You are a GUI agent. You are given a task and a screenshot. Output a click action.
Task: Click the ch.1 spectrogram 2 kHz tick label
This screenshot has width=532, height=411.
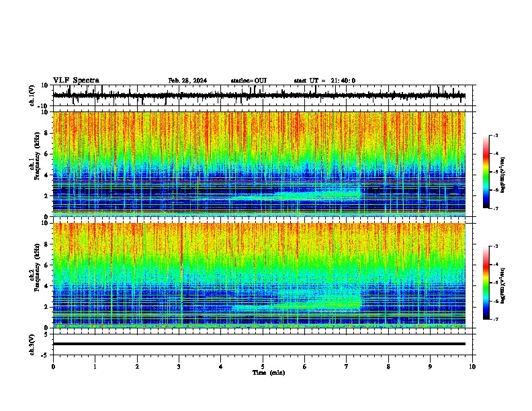pyautogui.click(x=46, y=195)
